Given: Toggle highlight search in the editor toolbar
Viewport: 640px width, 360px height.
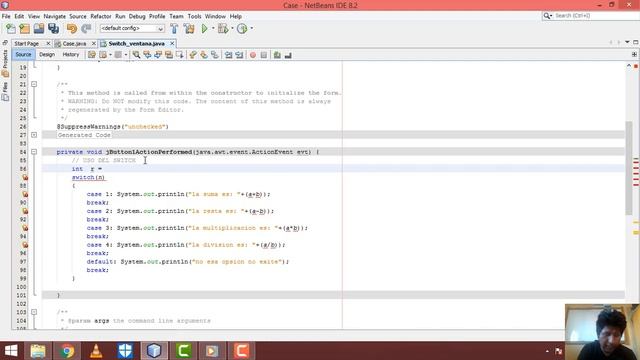Looking at the screenshot, I should click(x=169, y=55).
